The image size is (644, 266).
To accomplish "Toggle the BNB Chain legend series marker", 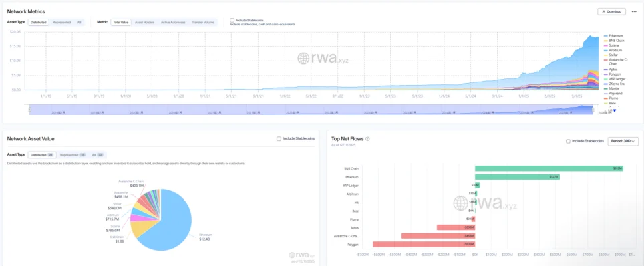I will [605, 41].
